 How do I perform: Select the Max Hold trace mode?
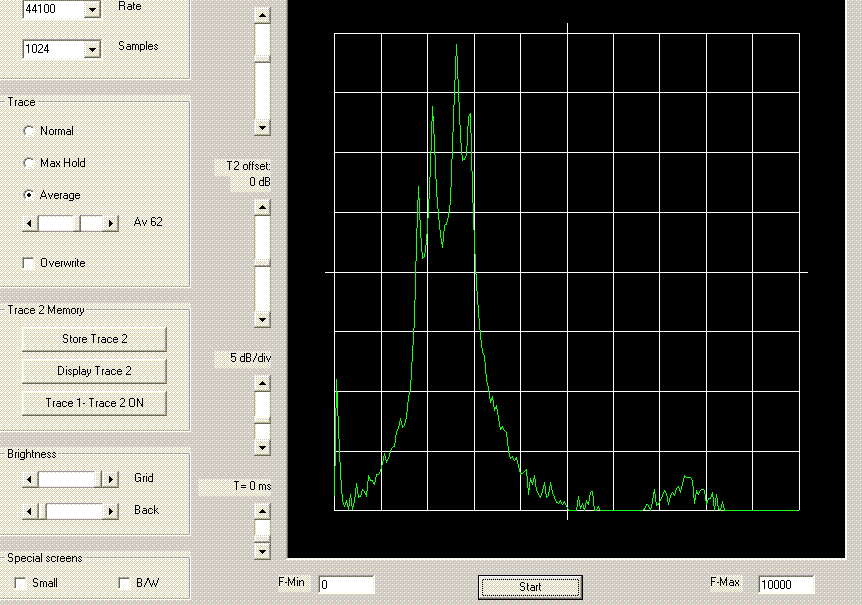[29, 163]
